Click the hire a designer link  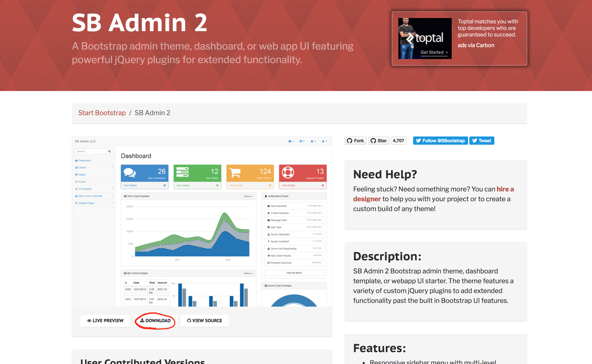505,189
